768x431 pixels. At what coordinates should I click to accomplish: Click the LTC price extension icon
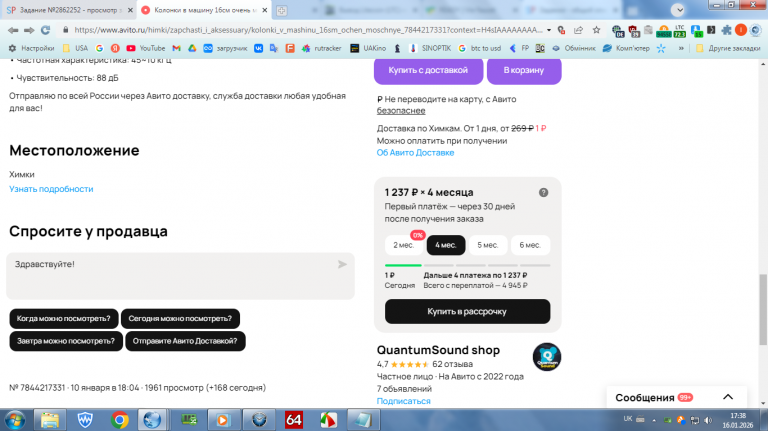(679, 31)
